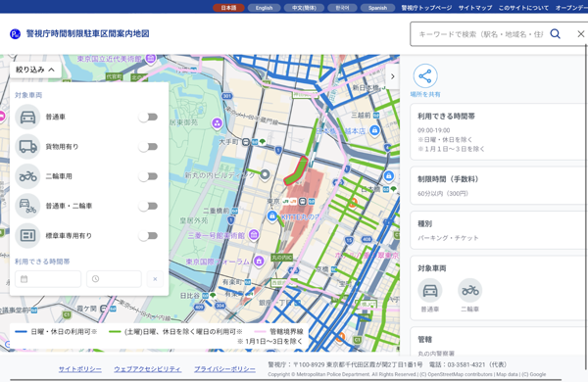This screenshot has height=382, width=588.
Task: Click the KITTE丸の内 shopping marker
Action: click(x=272, y=215)
